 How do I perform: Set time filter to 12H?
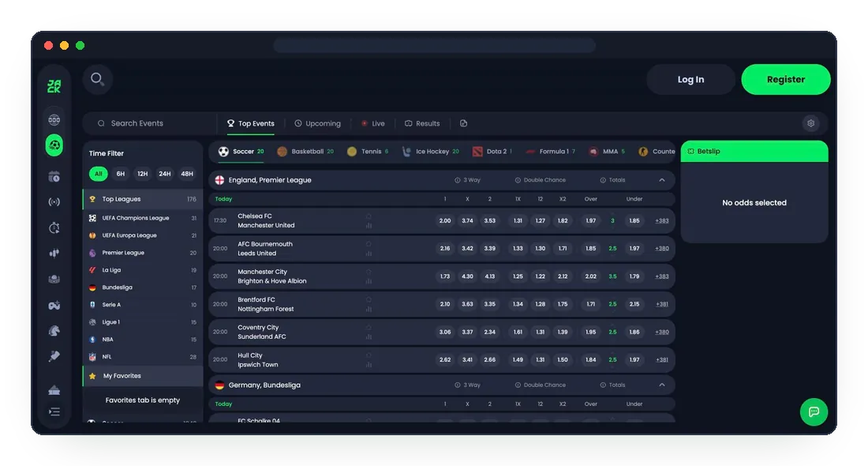click(142, 174)
